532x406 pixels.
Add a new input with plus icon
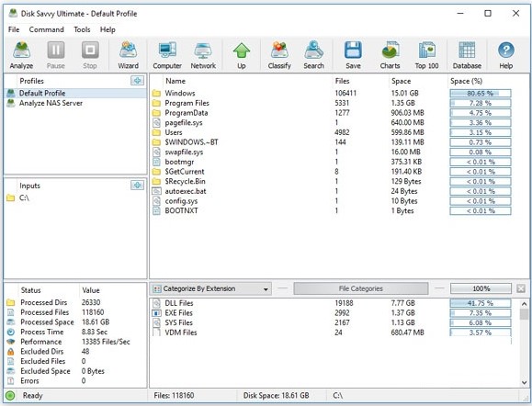138,185
